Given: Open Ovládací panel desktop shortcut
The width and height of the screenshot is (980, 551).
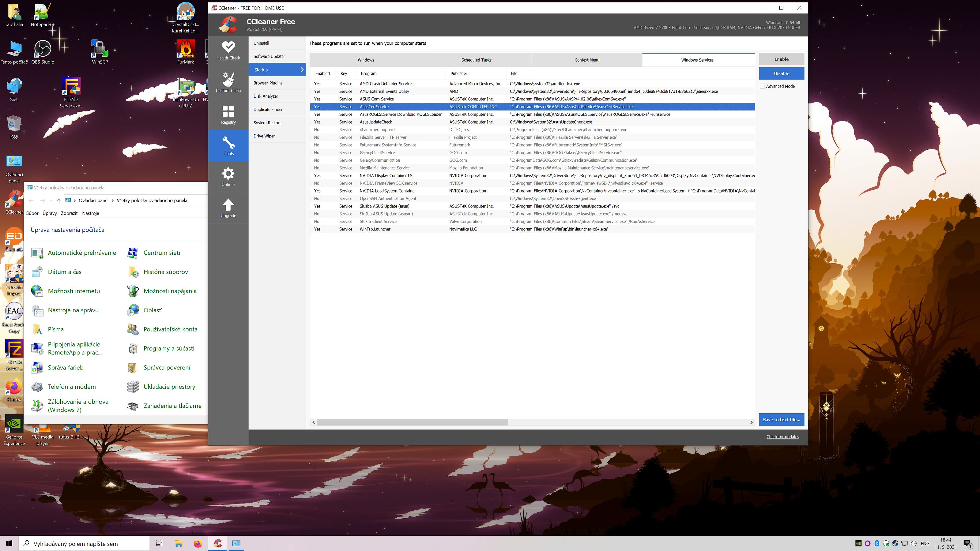Looking at the screenshot, I should coord(14,169).
